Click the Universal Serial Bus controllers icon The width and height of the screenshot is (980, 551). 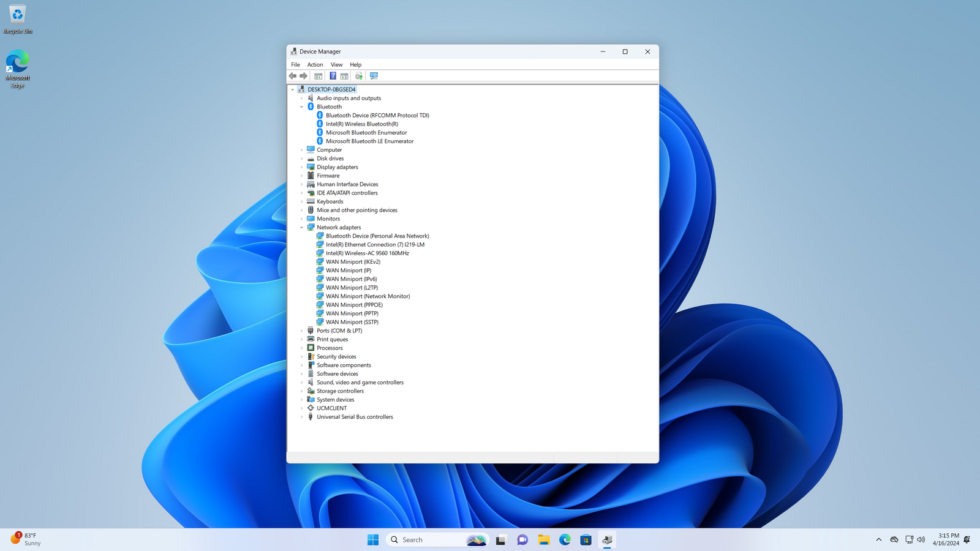[x=311, y=417]
